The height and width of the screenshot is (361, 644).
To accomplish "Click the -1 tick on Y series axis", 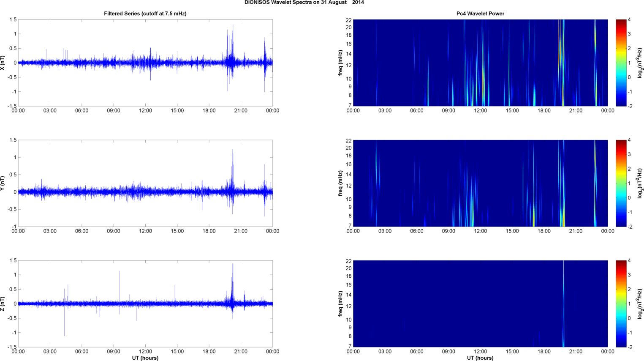I will pyautogui.click(x=14, y=227).
